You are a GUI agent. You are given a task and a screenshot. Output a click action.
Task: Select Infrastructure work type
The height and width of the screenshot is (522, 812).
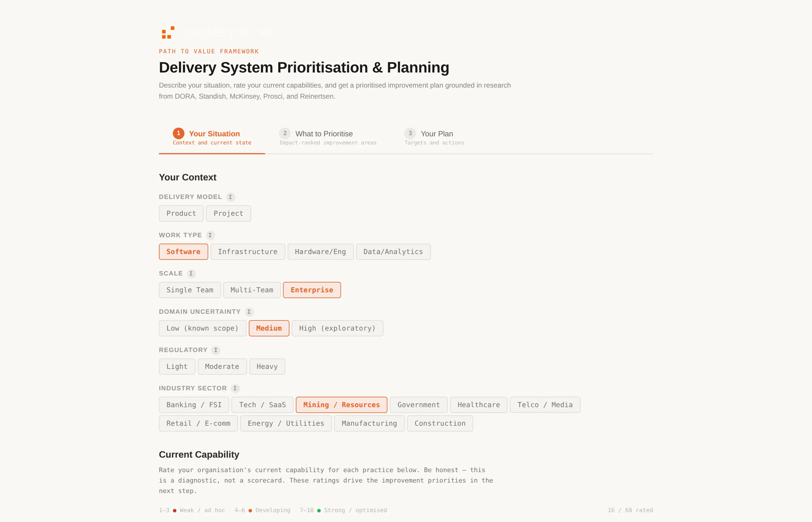click(248, 251)
